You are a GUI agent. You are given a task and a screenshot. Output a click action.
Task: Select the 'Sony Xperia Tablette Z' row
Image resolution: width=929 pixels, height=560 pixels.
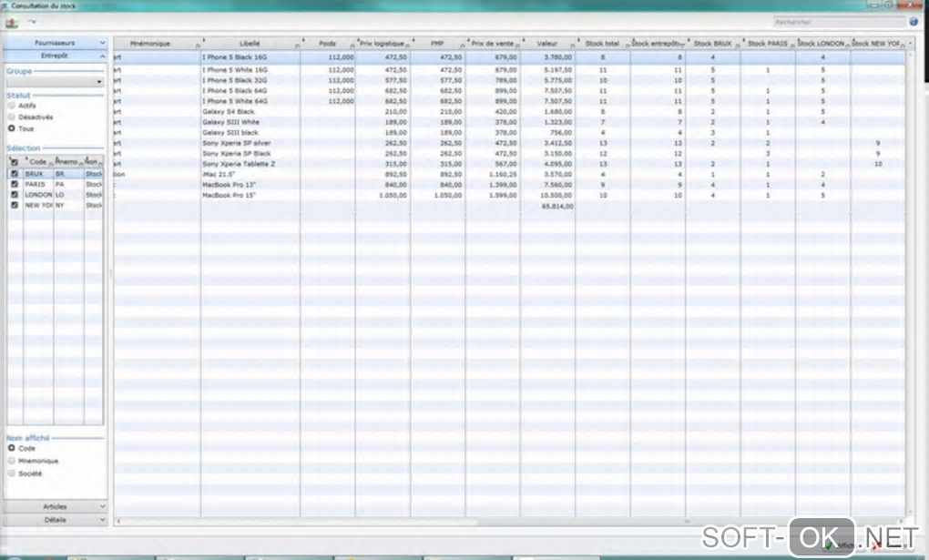click(x=509, y=164)
